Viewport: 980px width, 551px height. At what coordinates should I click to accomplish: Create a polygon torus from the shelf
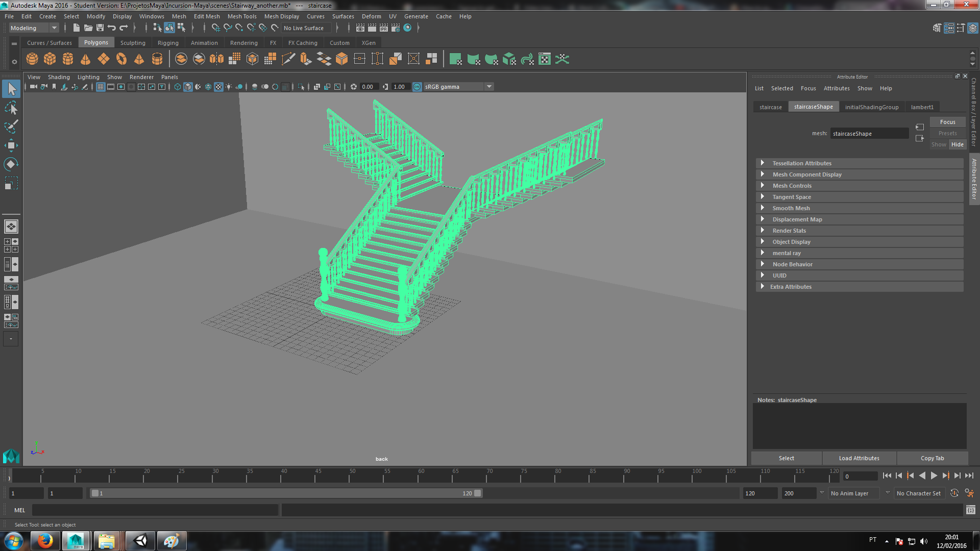121,59
